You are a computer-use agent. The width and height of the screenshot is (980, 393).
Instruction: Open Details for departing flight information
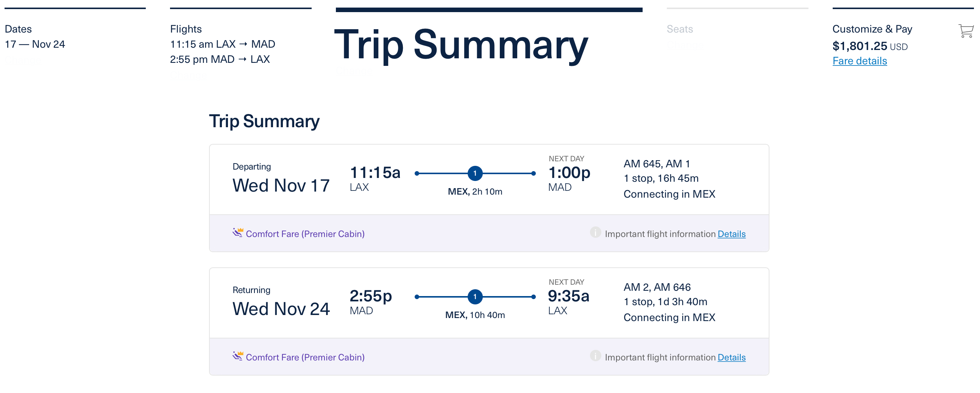tap(731, 234)
